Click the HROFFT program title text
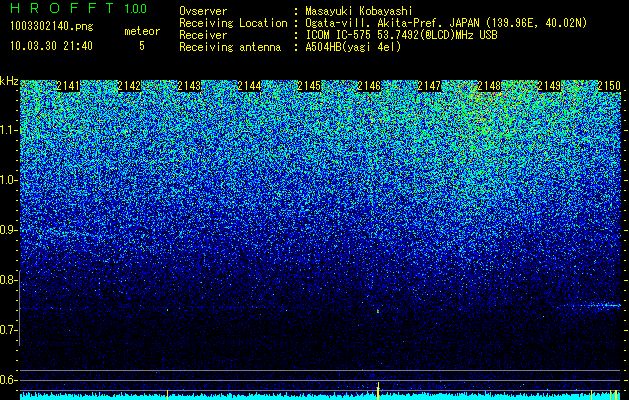The width and height of the screenshot is (629, 400). pos(64,8)
